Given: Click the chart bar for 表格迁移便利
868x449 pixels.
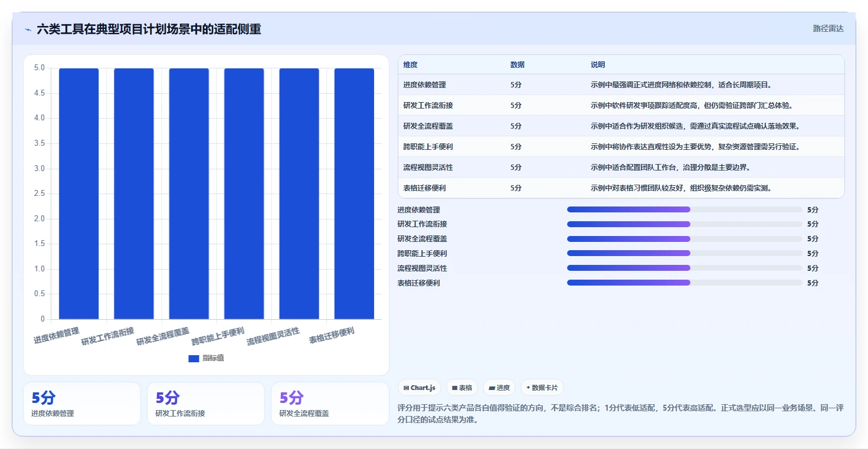Looking at the screenshot, I should coord(354,194).
